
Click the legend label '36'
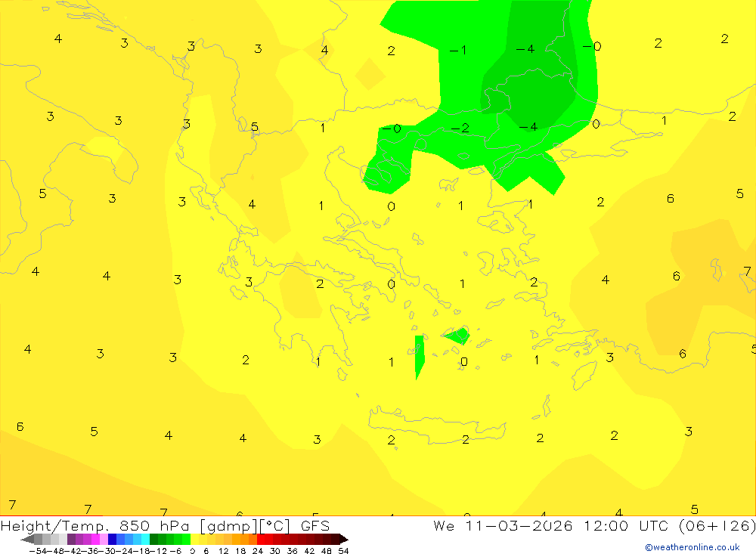(x=292, y=551)
